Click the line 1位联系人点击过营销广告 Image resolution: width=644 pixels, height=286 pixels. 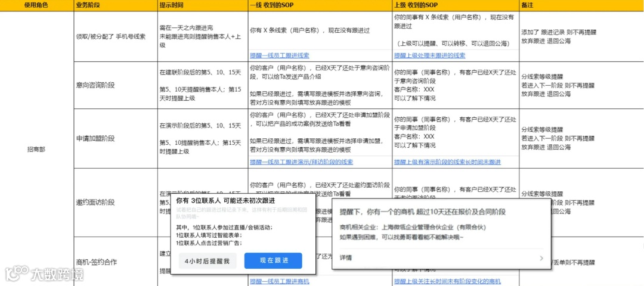click(x=209, y=243)
